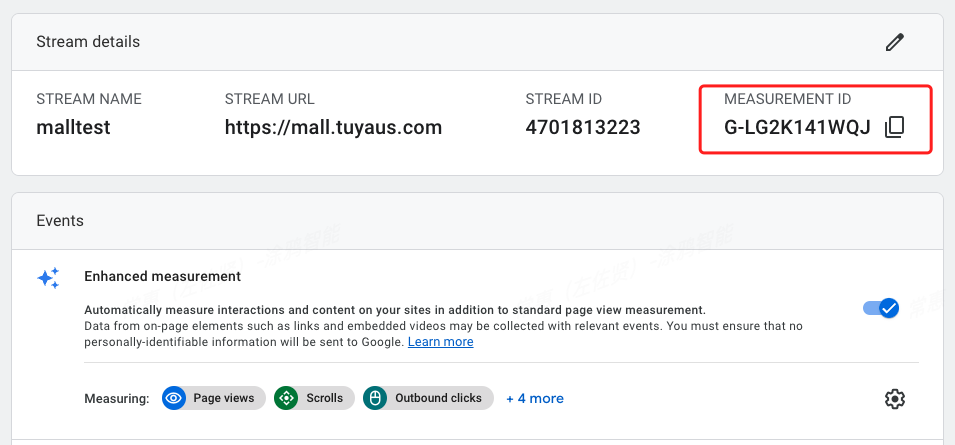Expand the + 4 more events

[x=535, y=399]
